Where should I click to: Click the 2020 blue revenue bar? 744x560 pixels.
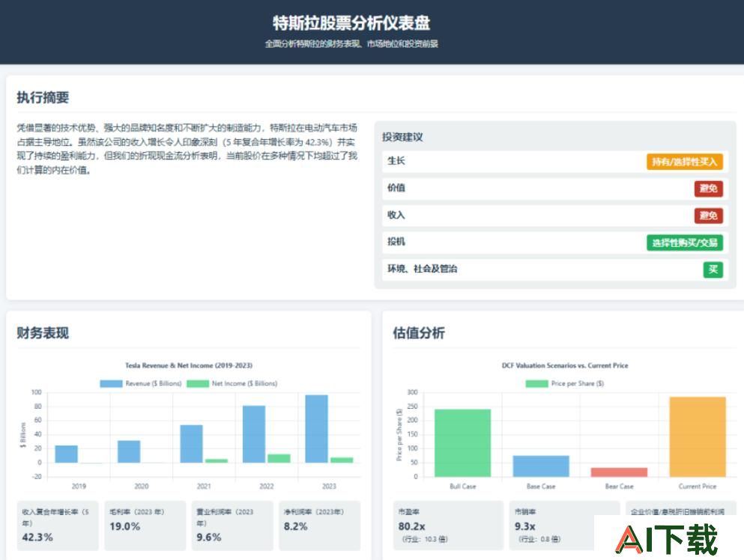pyautogui.click(x=129, y=451)
